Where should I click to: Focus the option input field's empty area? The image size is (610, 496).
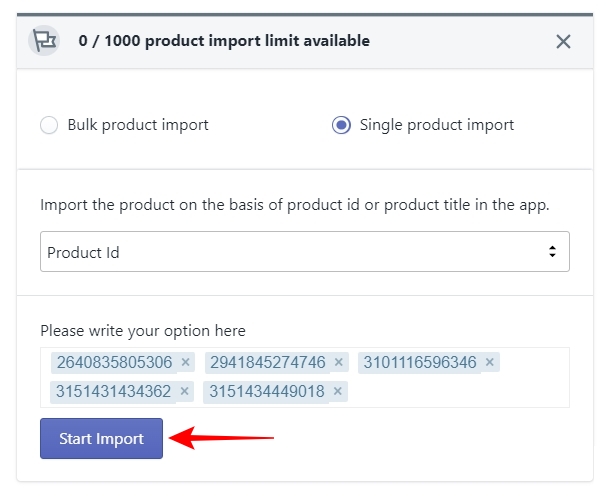point(457,391)
